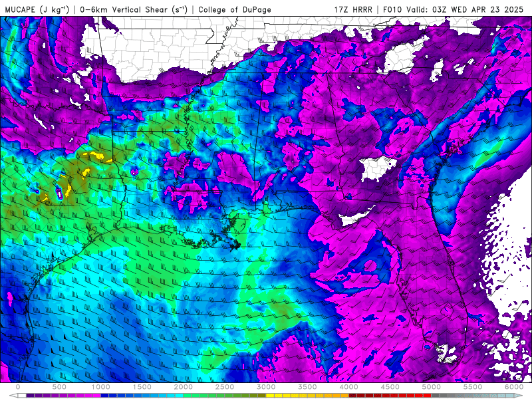Viewport: 532px width, 399px height.
Task: Click the 4000 label on the color scale
Action: click(348, 387)
